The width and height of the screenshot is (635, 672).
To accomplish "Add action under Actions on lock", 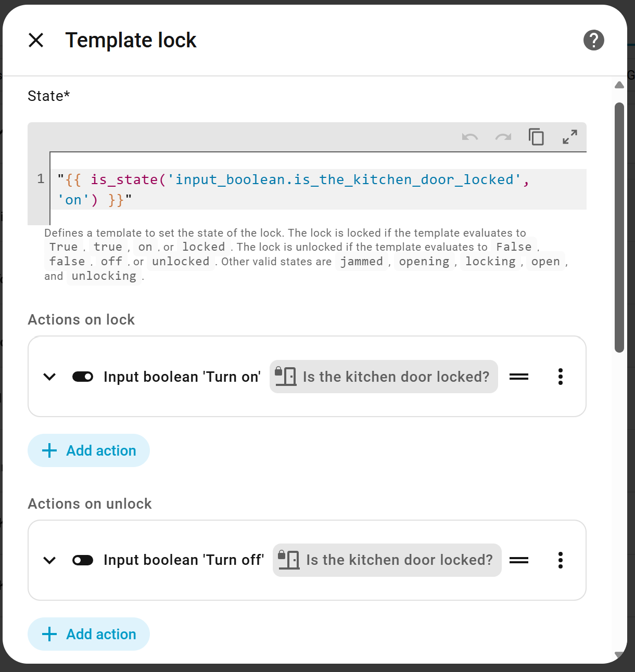I will click(89, 450).
